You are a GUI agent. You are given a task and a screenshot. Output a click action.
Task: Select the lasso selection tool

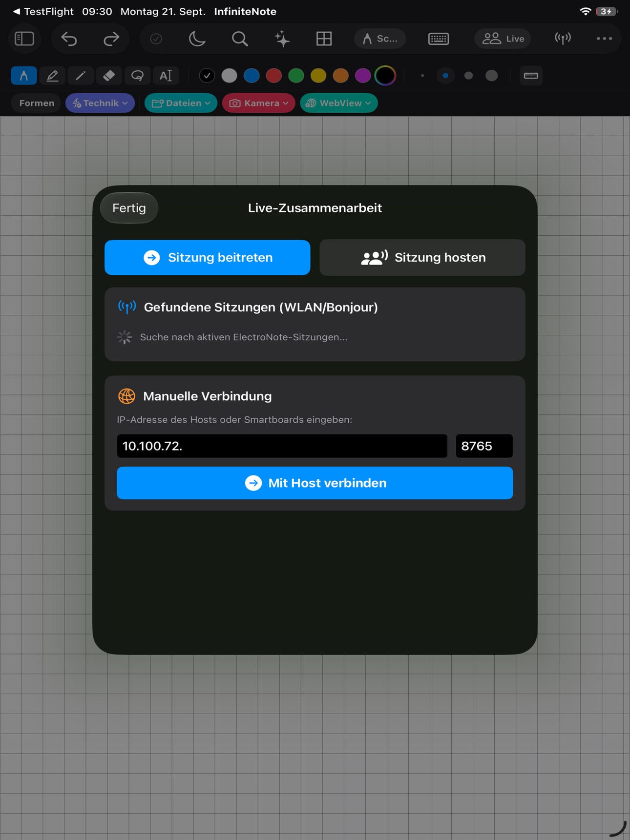click(x=137, y=76)
